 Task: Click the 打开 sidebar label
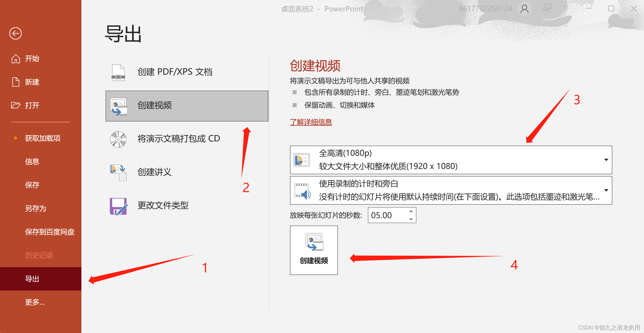coord(32,105)
